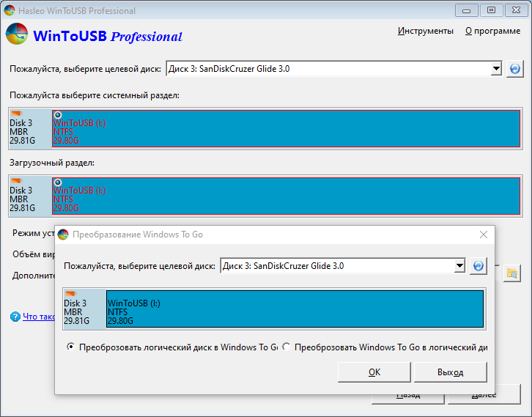Viewport: 532px width, 417px height.
Task: Choose convert logical disk to Windows To Go
Action: pos(70,347)
